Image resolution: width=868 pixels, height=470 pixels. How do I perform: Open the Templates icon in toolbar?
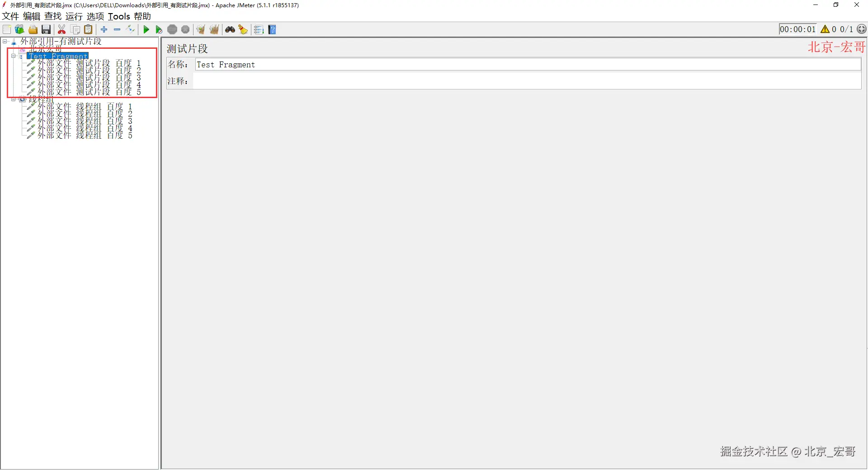[x=19, y=30]
